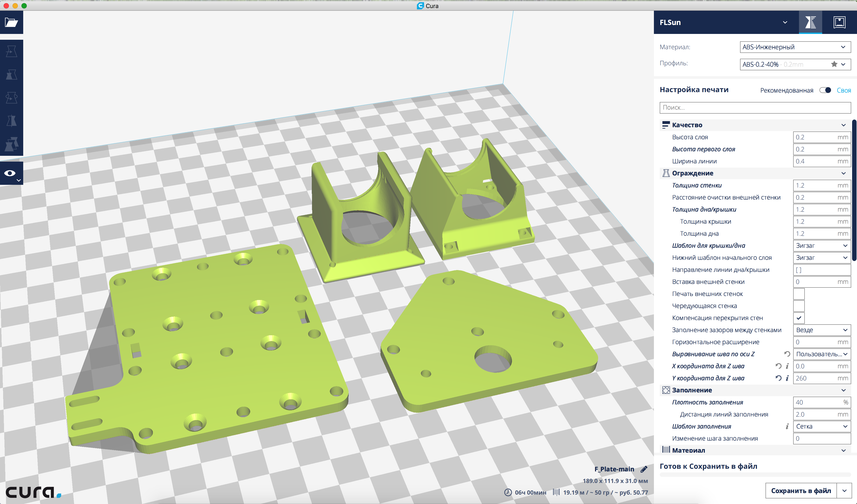Click Сохранить в файл button
This screenshot has height=504, width=857.
(801, 491)
